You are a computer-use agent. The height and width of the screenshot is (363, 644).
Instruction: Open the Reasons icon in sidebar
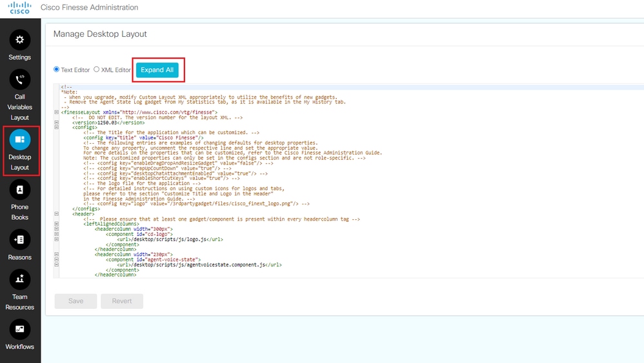20,240
